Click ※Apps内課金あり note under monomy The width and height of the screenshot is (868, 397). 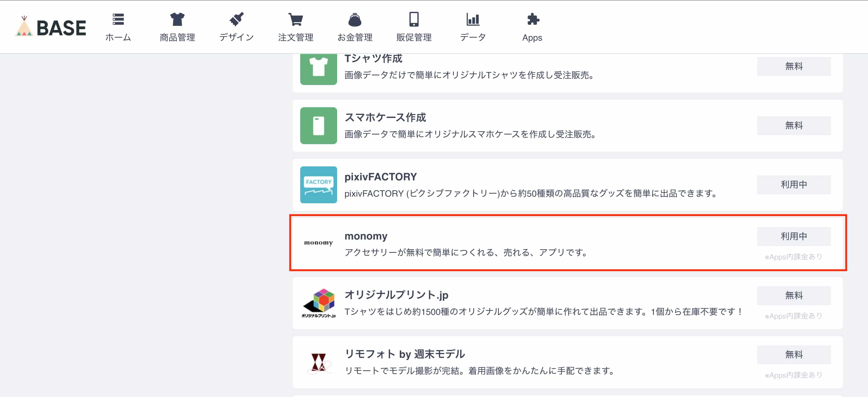coord(794,257)
